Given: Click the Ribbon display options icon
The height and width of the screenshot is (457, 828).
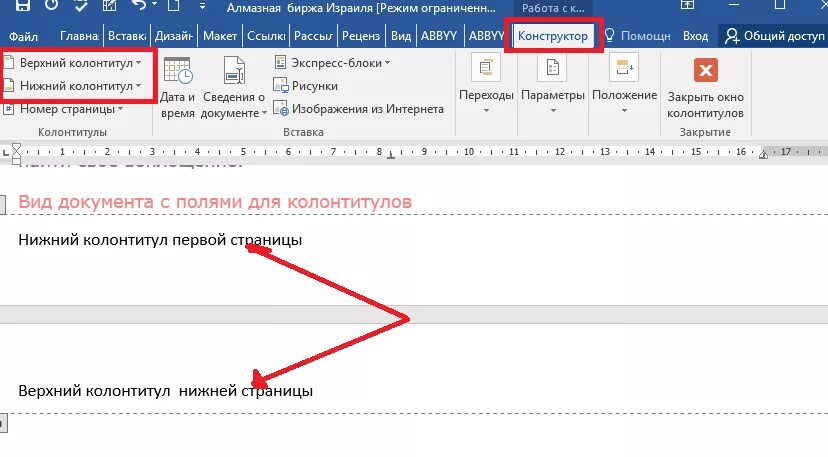Looking at the screenshot, I should [x=687, y=5].
